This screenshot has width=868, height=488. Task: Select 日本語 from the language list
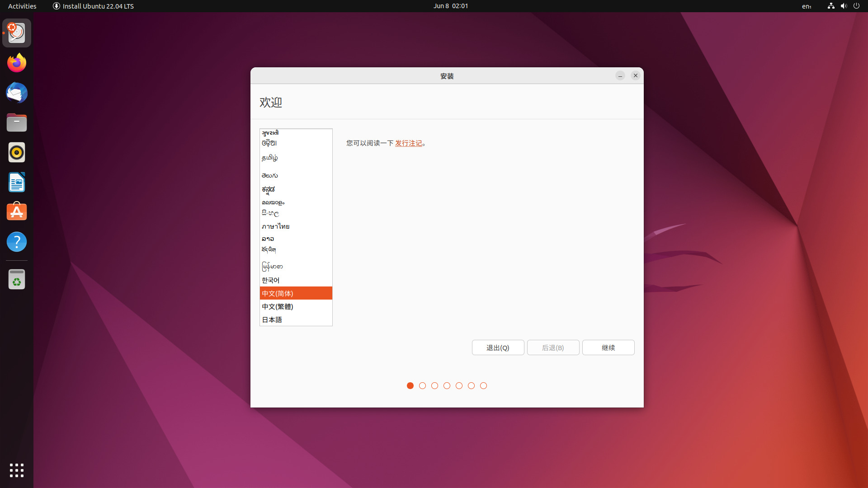pos(272,319)
